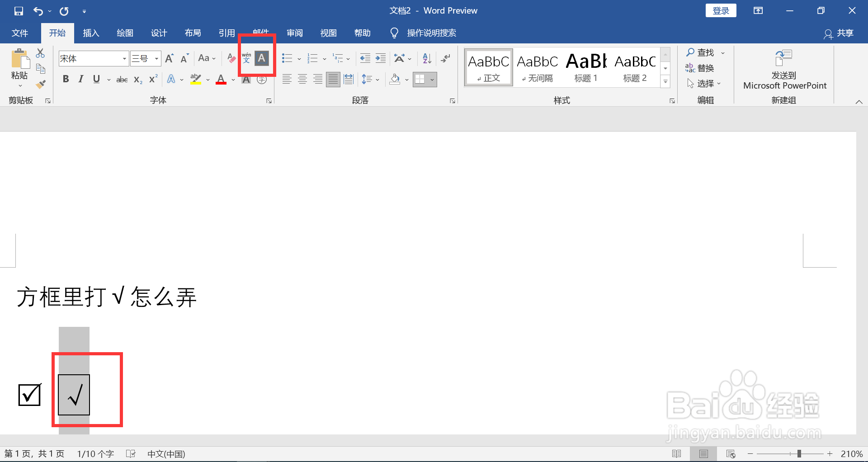Open the font name 宋体 dropdown
Screen dimensions: 868x462
pos(124,59)
